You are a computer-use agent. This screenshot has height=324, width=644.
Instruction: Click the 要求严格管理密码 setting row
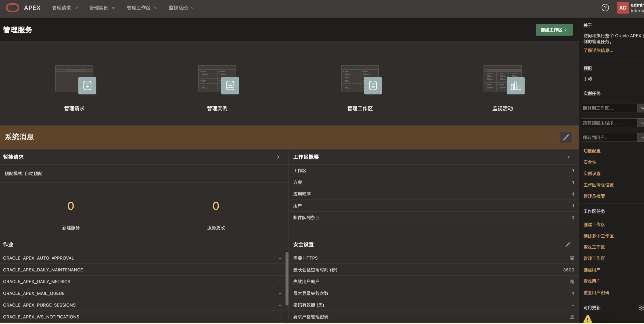pos(433,317)
